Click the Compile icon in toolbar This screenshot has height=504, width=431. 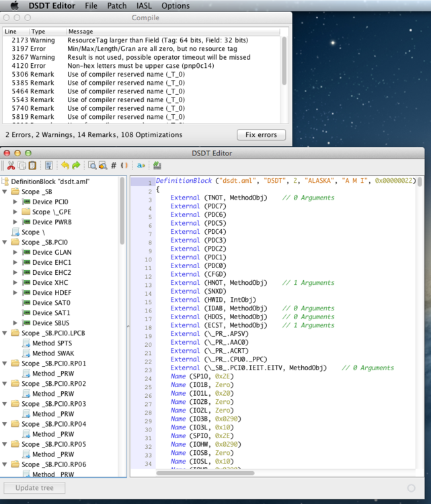pos(157,165)
